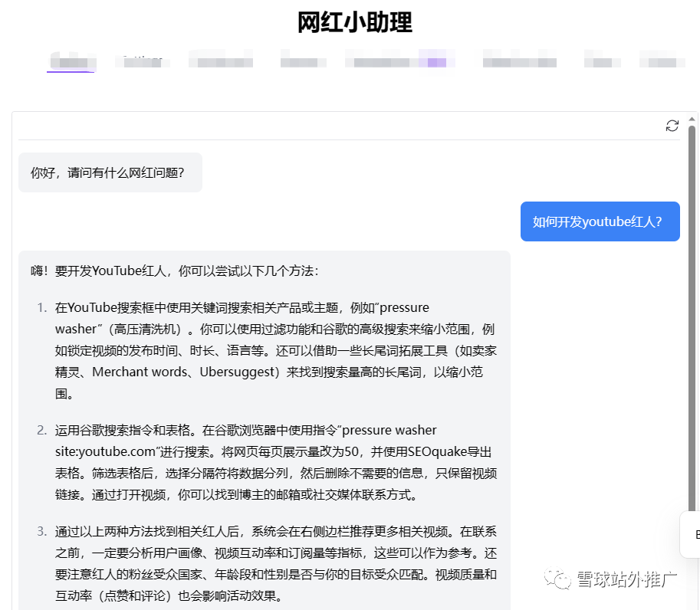Screen dimensions: 700x610
Task: Click the word Ubersuggest in the reply
Action: tap(237, 372)
